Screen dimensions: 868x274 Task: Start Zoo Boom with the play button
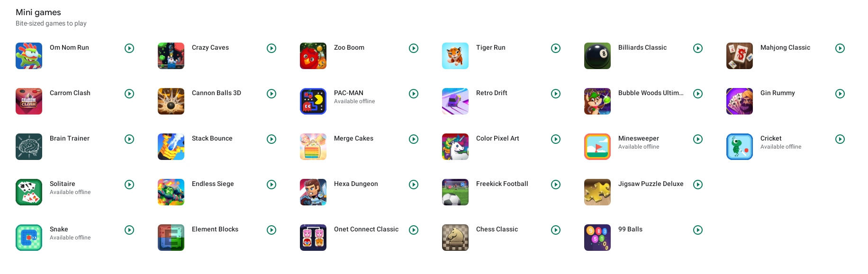tap(414, 48)
